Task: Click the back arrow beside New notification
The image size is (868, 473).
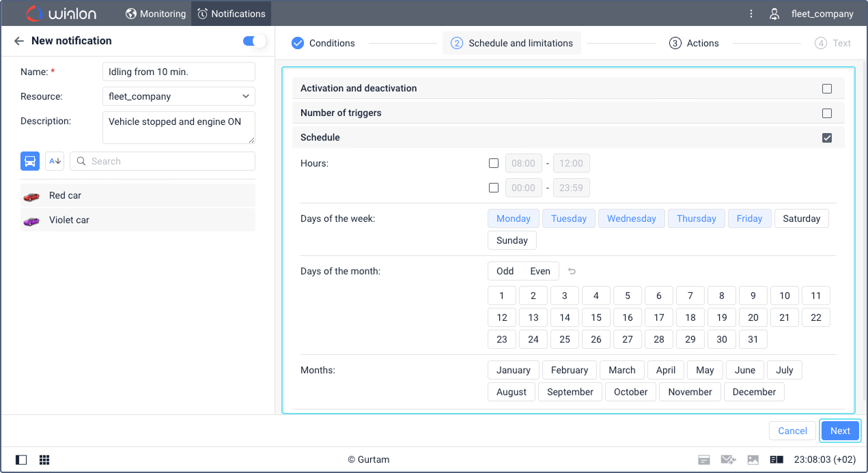Action: 19,41
